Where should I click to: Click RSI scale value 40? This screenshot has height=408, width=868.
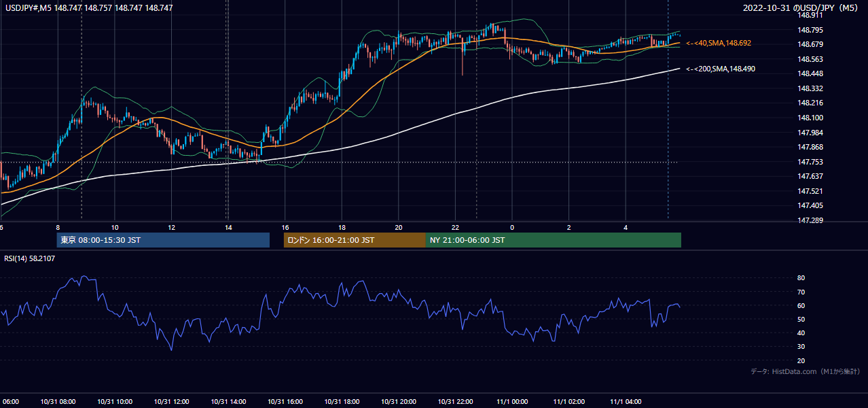(801, 333)
